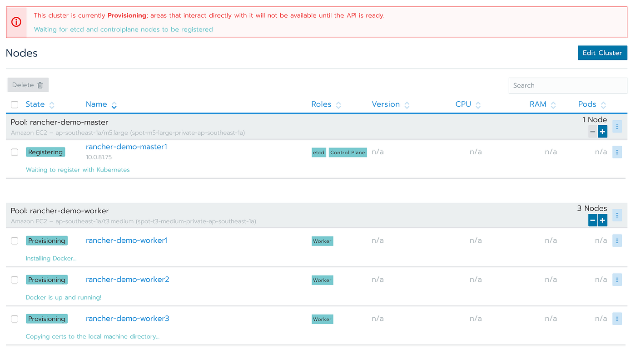Open actions menu for rancher-demo-worker2 node

tap(617, 280)
